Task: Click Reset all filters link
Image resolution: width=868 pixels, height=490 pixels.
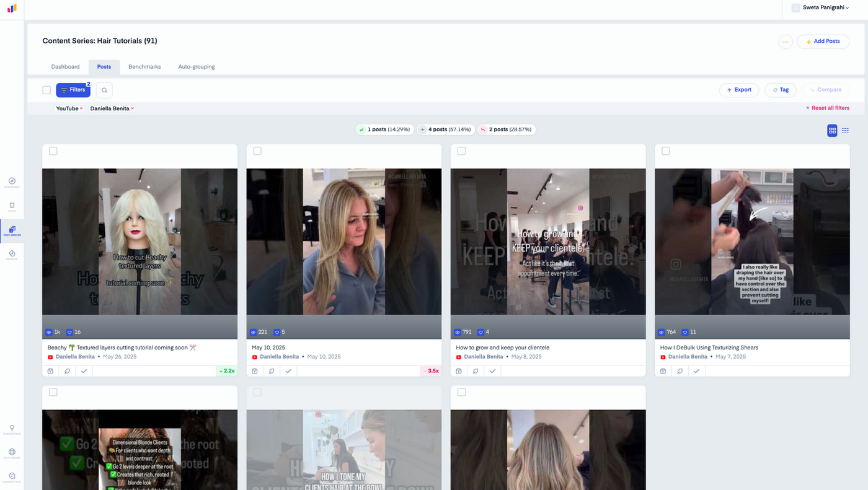Action: [827, 108]
